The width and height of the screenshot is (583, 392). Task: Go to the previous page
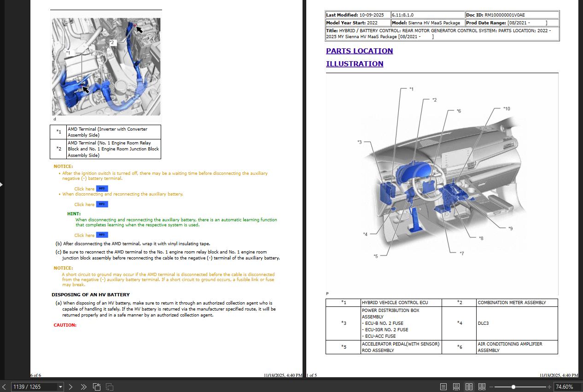pyautogui.click(x=4, y=386)
